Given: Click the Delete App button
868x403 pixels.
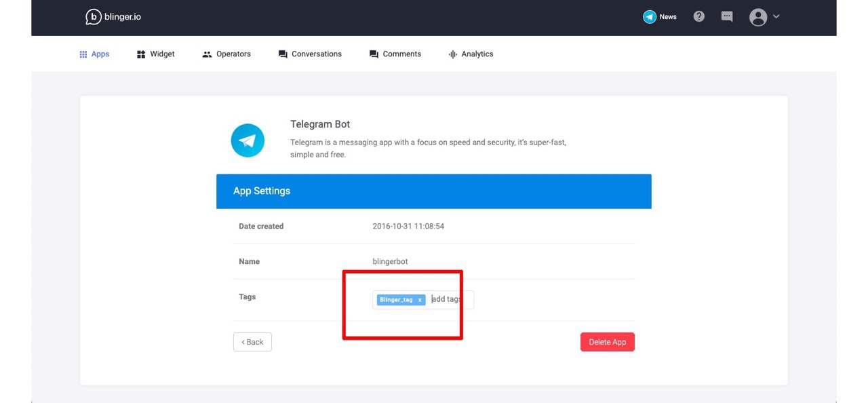Looking at the screenshot, I should point(608,342).
